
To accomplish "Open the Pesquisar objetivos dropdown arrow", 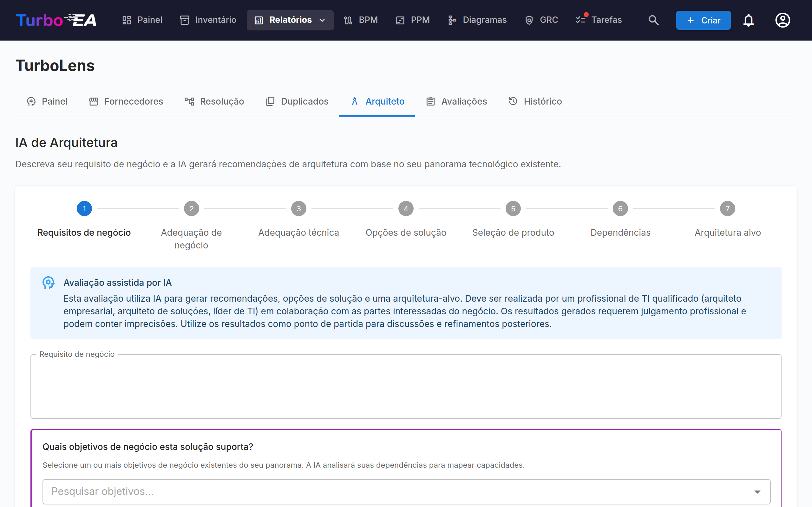I will (x=757, y=491).
